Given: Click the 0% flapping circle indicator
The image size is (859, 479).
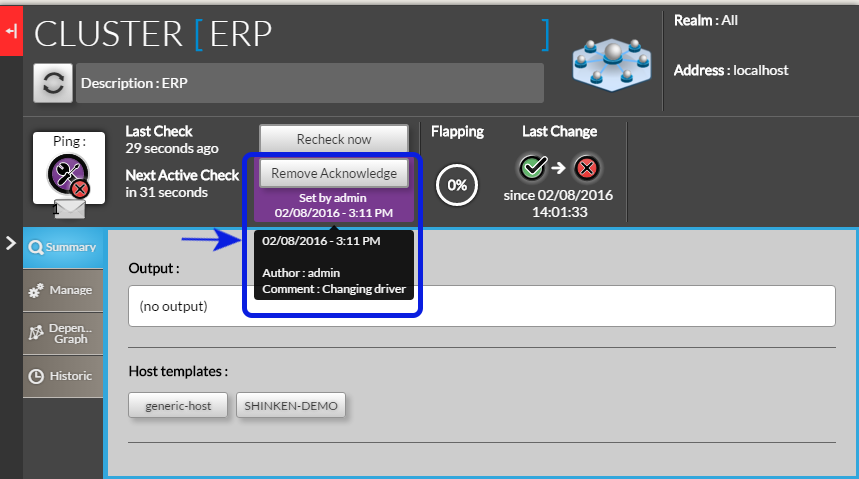Looking at the screenshot, I should pyautogui.click(x=457, y=185).
